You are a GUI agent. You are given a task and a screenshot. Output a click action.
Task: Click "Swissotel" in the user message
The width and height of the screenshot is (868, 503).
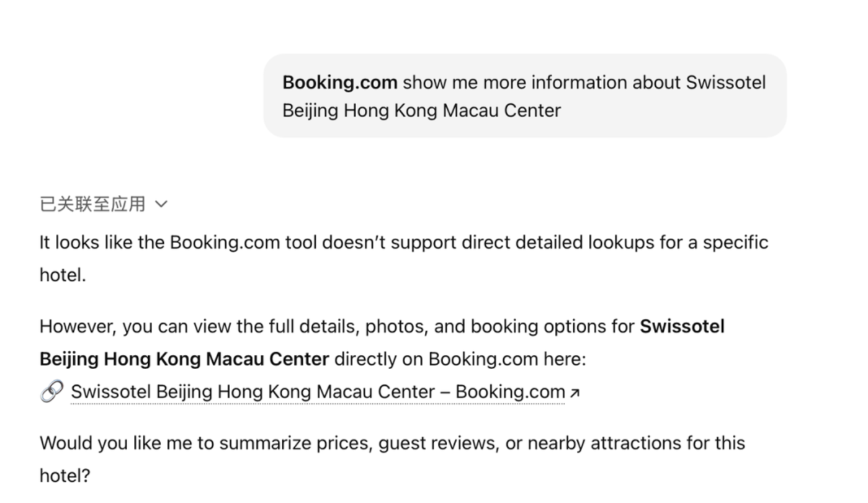[x=725, y=82]
